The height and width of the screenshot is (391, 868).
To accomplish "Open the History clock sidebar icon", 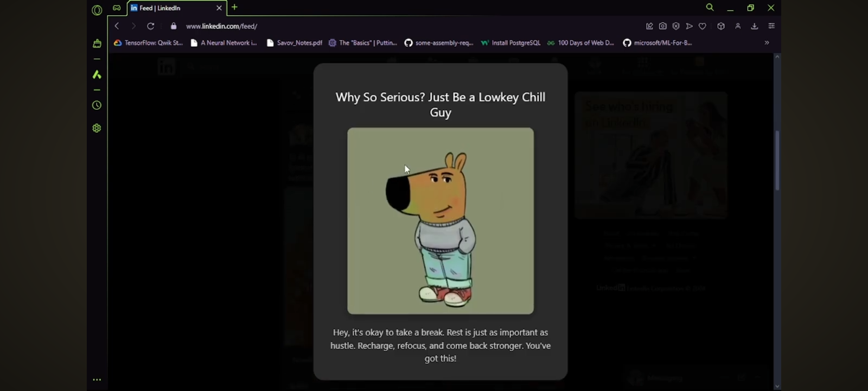I will tap(97, 105).
